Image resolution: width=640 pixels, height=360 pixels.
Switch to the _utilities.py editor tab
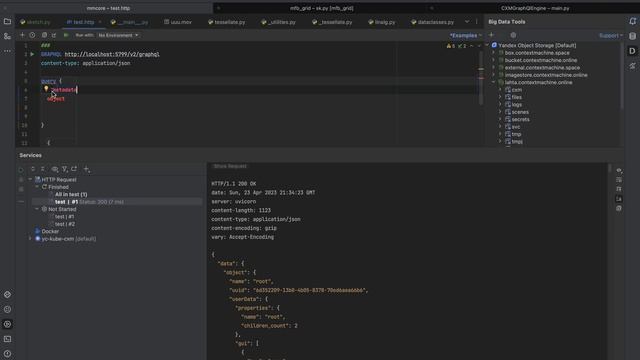[278, 22]
